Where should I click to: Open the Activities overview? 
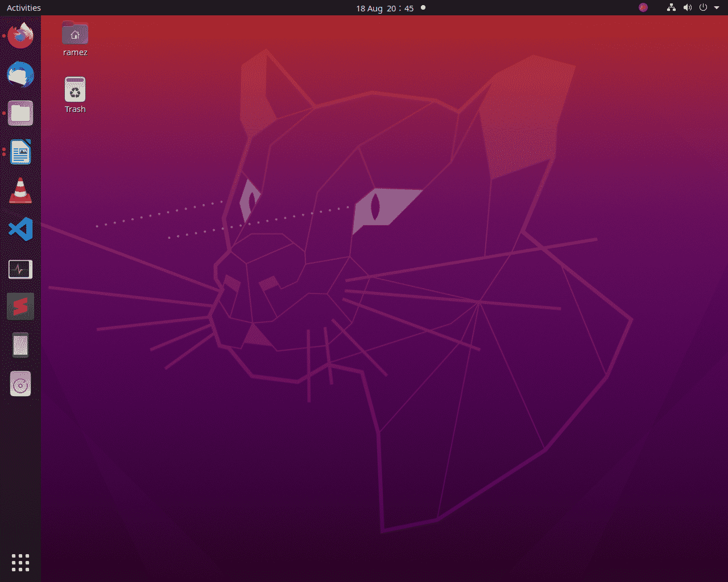pos(24,8)
